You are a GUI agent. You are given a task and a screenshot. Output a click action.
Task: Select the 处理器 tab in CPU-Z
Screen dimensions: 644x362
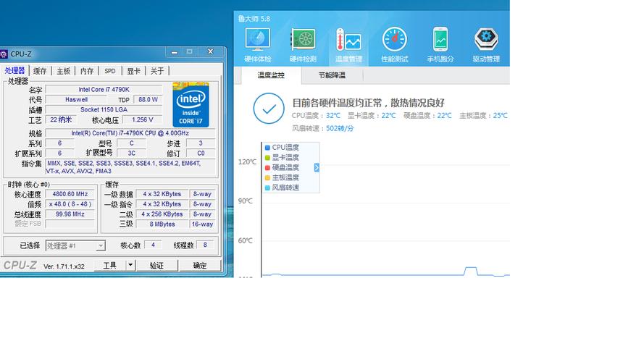[14, 71]
